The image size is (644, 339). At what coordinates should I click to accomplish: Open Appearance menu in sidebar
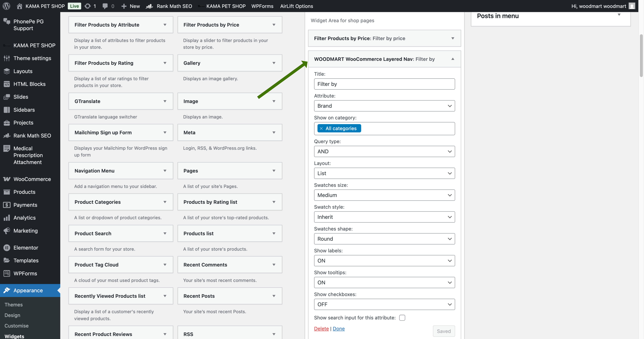30,291
